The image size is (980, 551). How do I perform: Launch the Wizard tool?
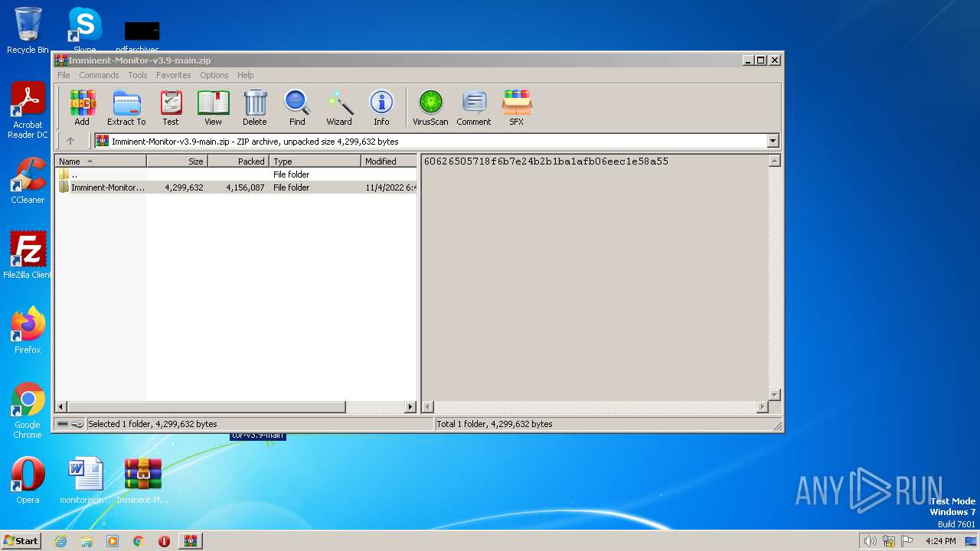pyautogui.click(x=339, y=107)
